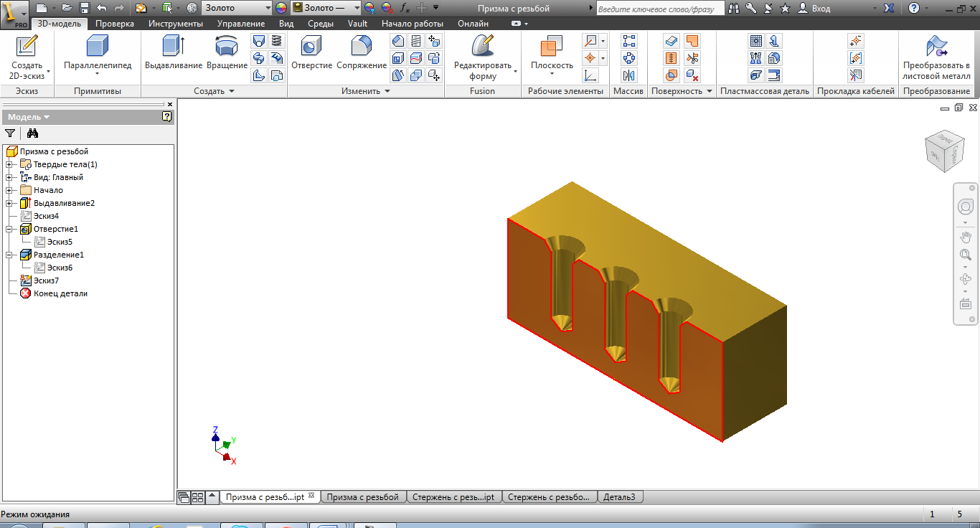Open the fx parameters icon
This screenshot has width=980, height=528.
(405, 8)
